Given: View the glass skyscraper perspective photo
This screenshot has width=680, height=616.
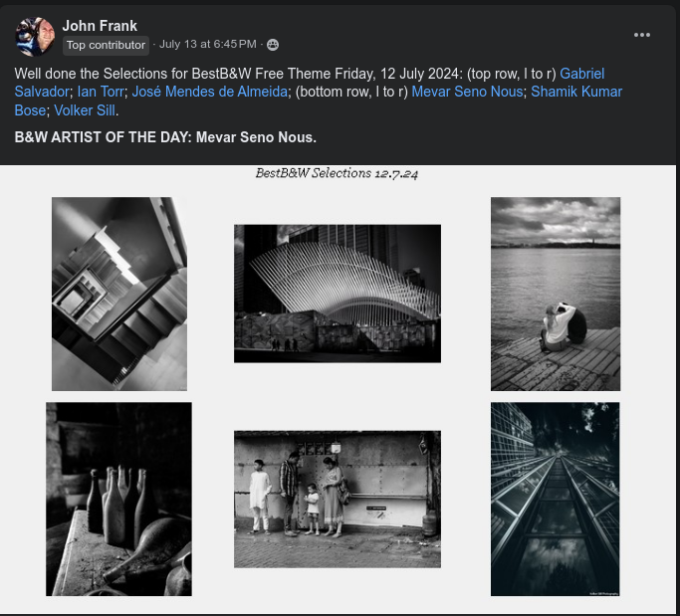Looking at the screenshot, I should coord(555,499).
